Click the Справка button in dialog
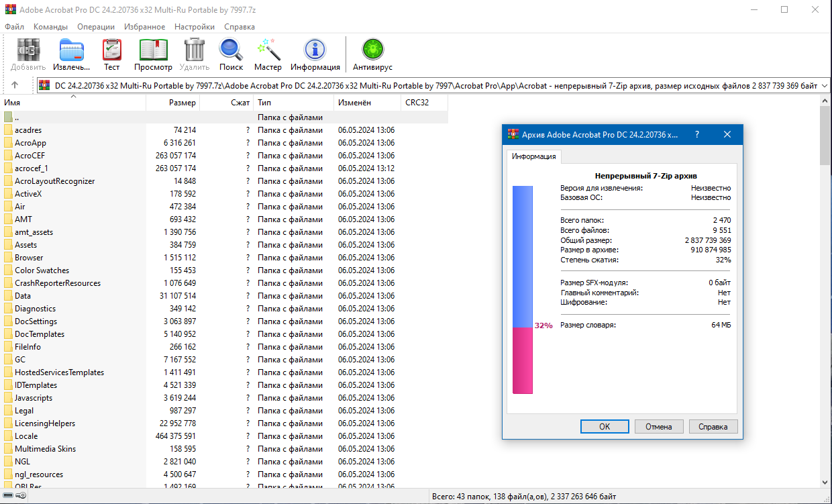 click(713, 426)
